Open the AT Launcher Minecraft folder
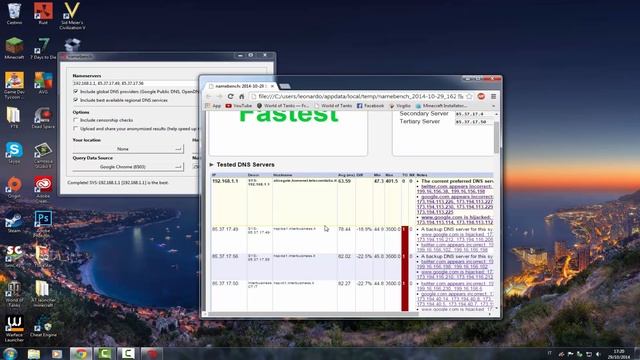 tap(43, 293)
